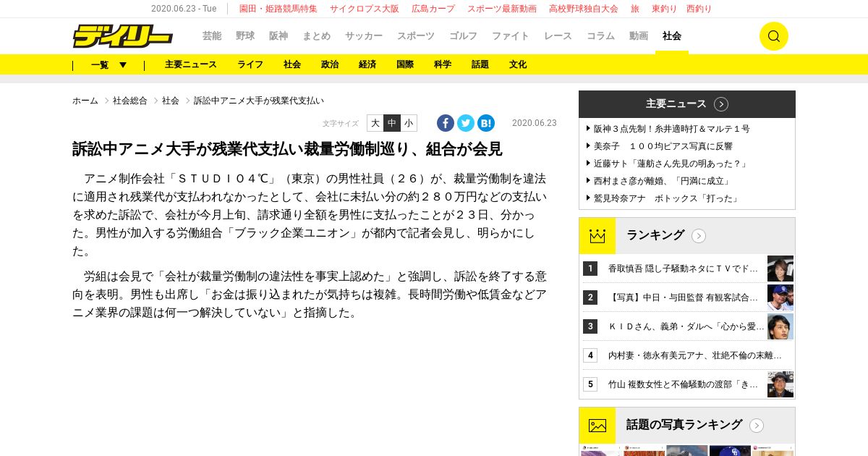Click thumbnail for rank 1 香取慎吾
Viewport: 868px width, 456px height.
pos(780,269)
